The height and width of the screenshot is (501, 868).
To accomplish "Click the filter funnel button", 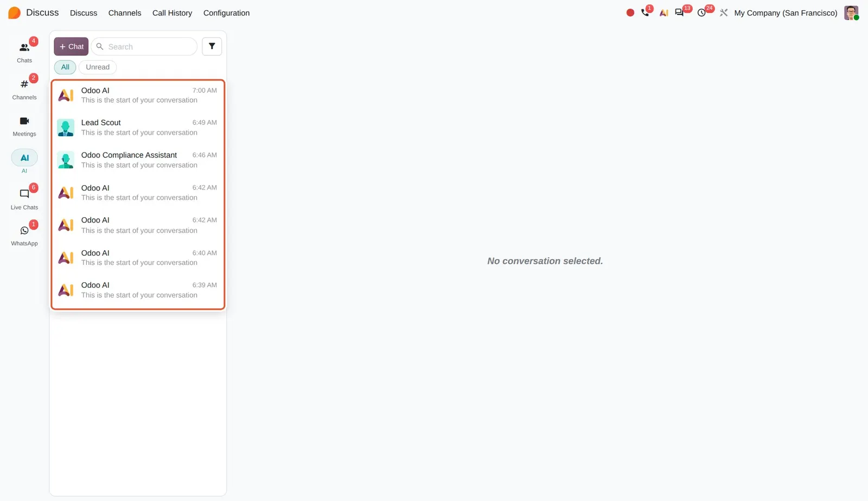I will (212, 46).
